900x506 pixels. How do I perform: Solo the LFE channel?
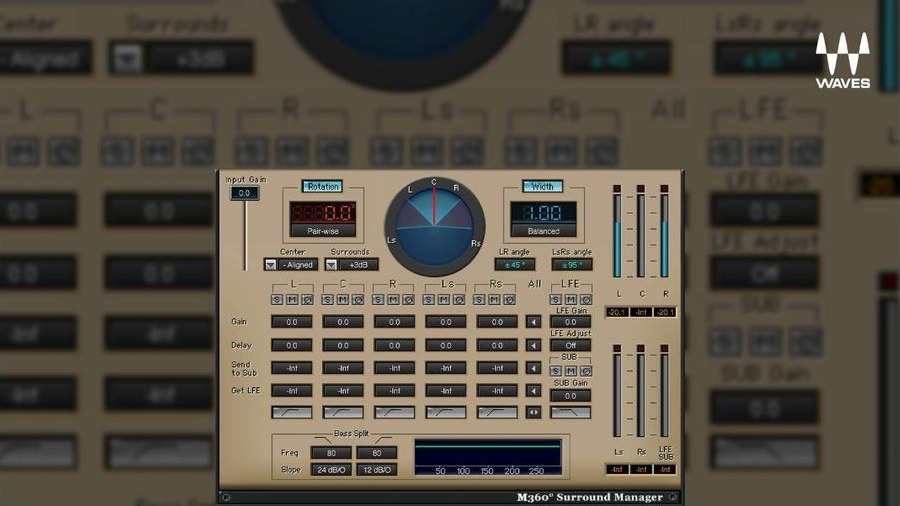(x=556, y=299)
